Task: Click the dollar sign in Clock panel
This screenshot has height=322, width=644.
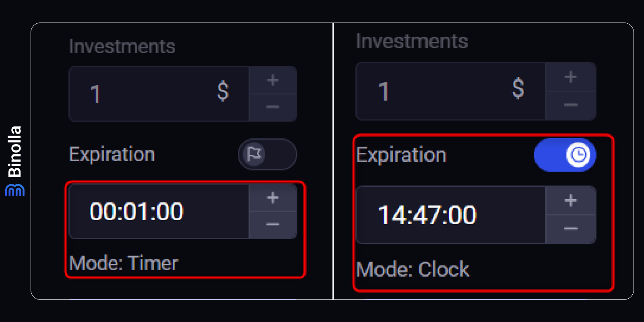Action: [x=518, y=89]
